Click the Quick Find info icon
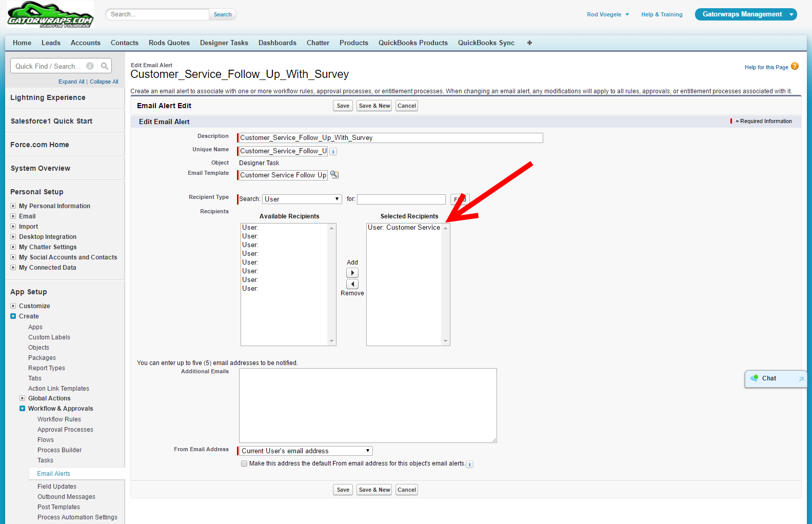This screenshot has height=524, width=812. pos(90,66)
